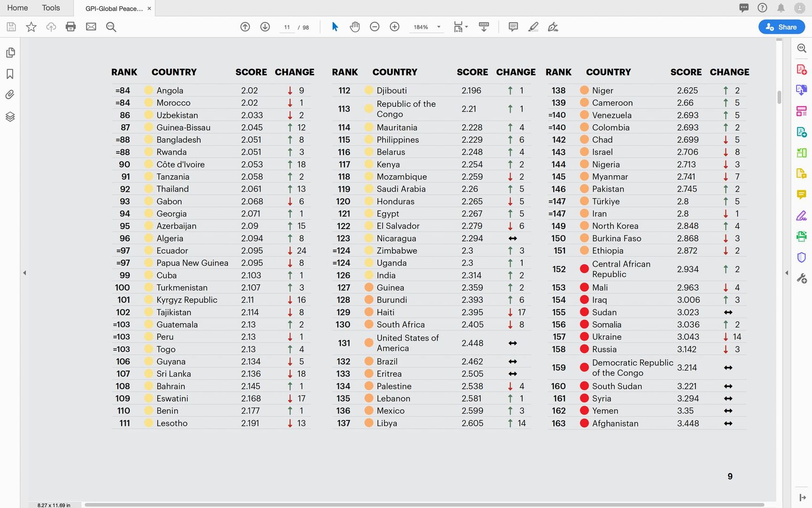This screenshot has height=508, width=812.
Task: Activate the Selection arrow tool
Action: pos(335,27)
